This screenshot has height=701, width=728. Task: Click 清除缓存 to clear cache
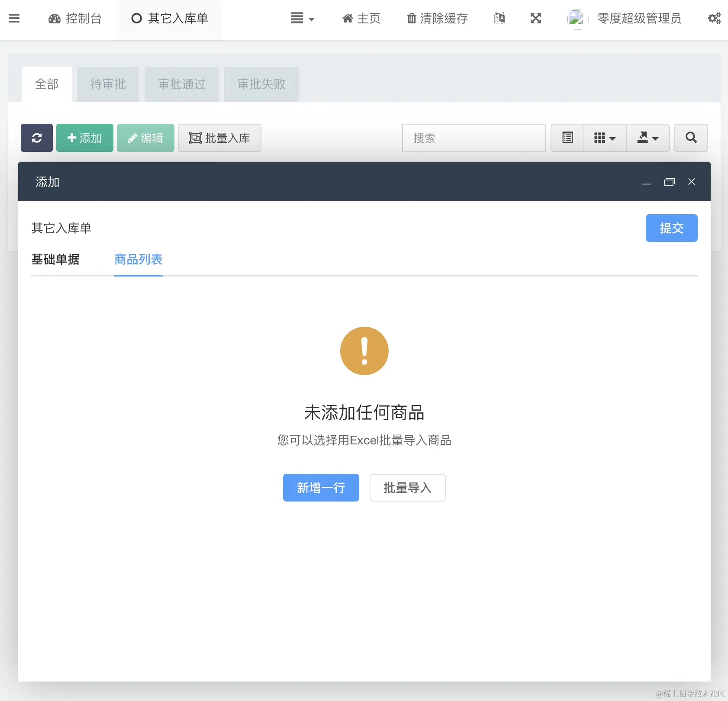(437, 18)
